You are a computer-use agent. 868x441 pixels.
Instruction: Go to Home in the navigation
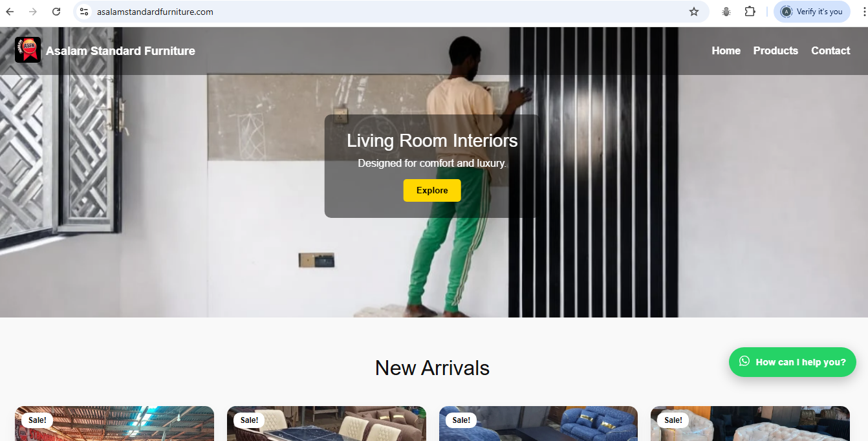pos(726,50)
